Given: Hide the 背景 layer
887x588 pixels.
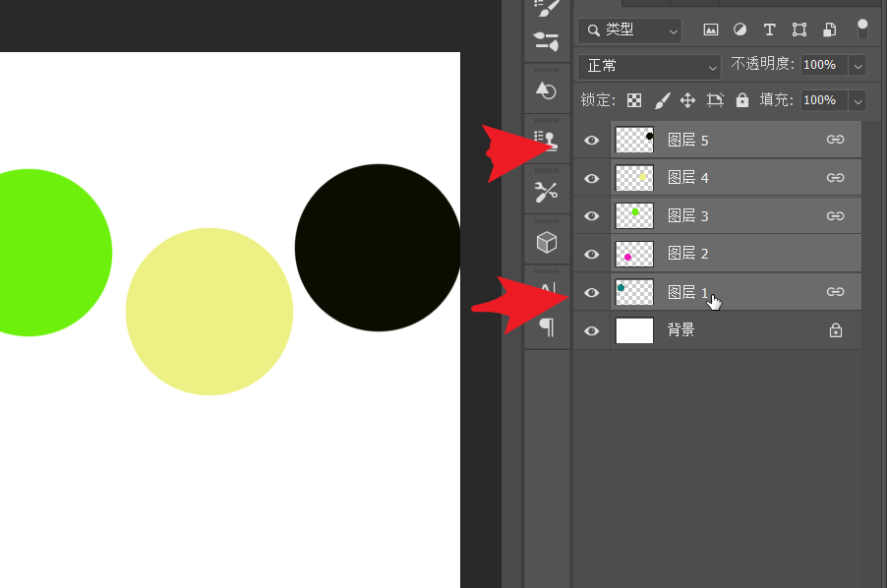Looking at the screenshot, I should click(592, 331).
